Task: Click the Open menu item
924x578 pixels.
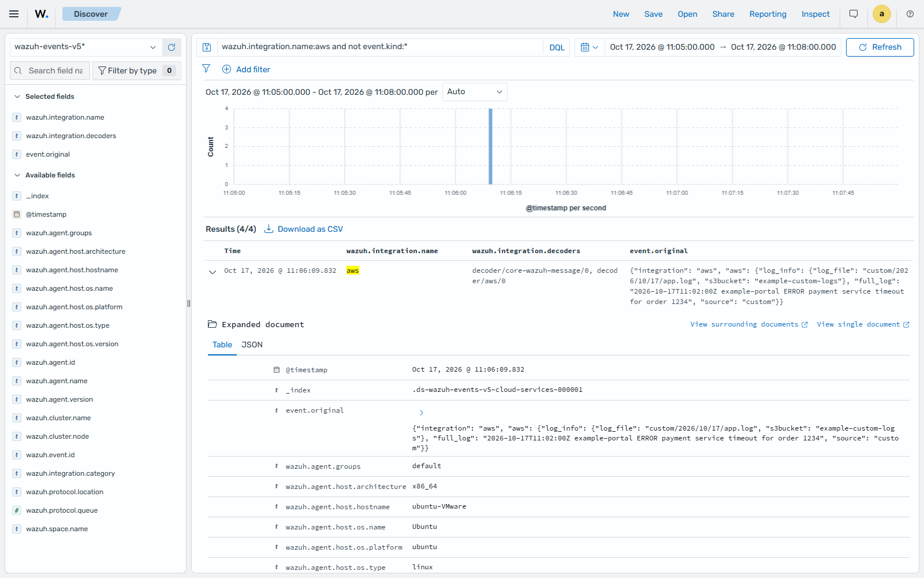Action: click(x=687, y=14)
